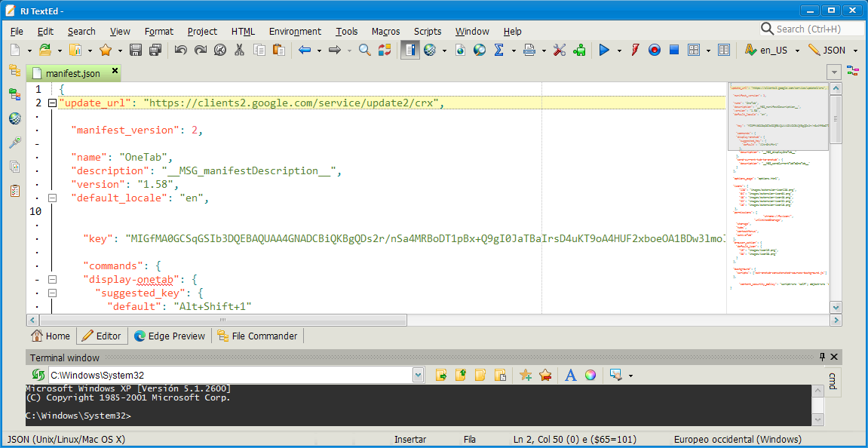Open the folder tree icon in left sidebar
This screenshot has width=868, height=448.
tap(15, 70)
